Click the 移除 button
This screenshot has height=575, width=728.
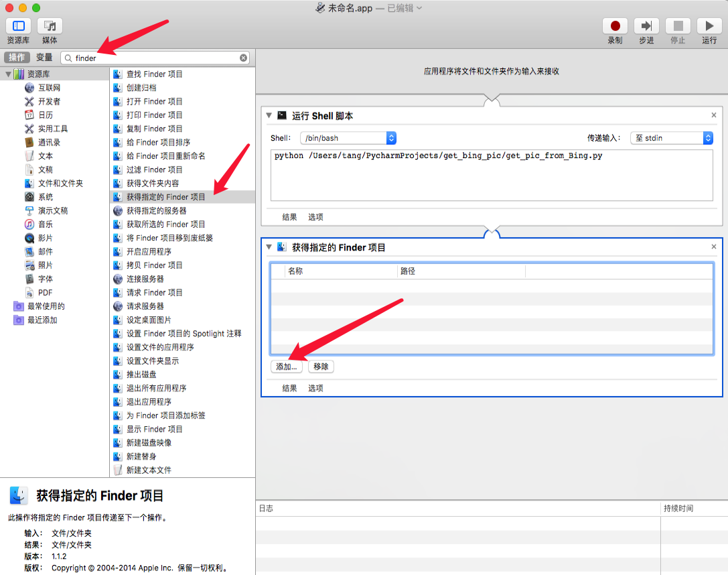pyautogui.click(x=321, y=367)
